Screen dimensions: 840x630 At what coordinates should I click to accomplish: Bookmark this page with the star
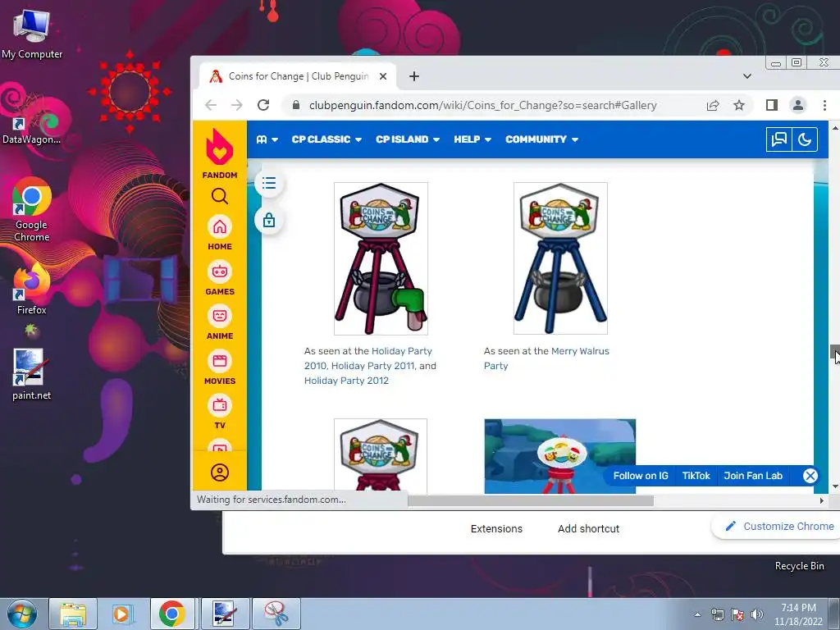(x=739, y=105)
